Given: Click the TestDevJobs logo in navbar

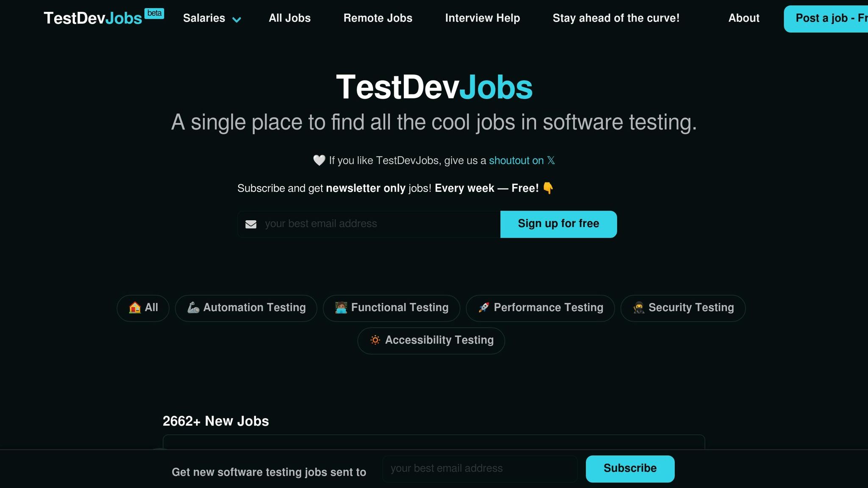Looking at the screenshot, I should pyautogui.click(x=93, y=18).
